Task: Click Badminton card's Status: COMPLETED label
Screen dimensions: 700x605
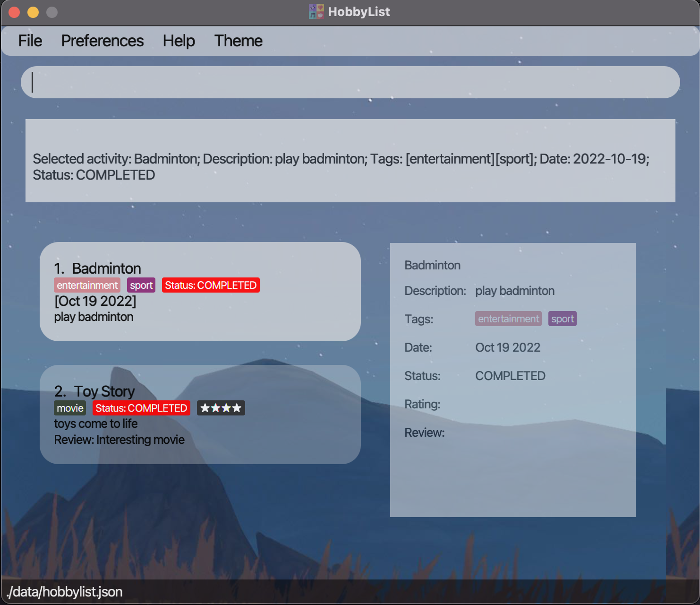Action: (x=211, y=285)
